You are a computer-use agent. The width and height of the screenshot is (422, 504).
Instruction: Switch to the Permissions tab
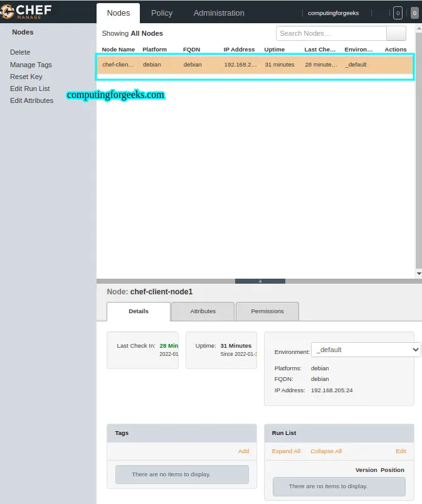(x=267, y=311)
